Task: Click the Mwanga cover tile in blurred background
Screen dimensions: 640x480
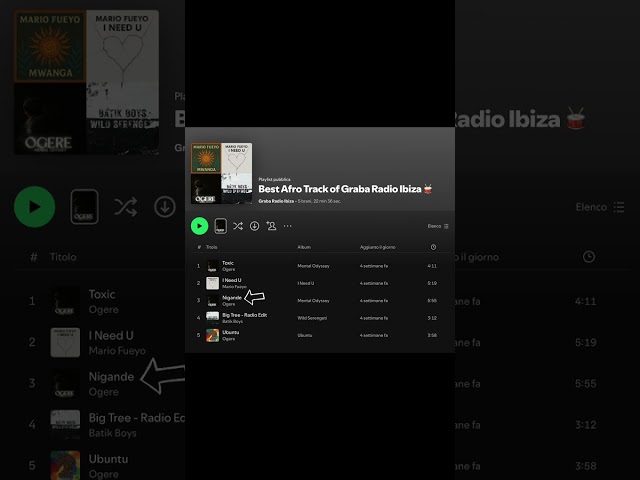Action: pos(50,46)
